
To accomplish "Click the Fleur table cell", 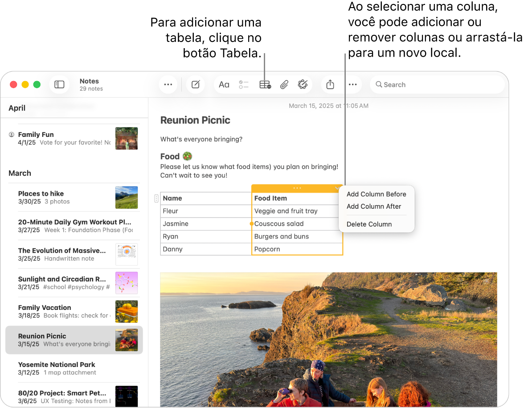I will tap(206, 211).
